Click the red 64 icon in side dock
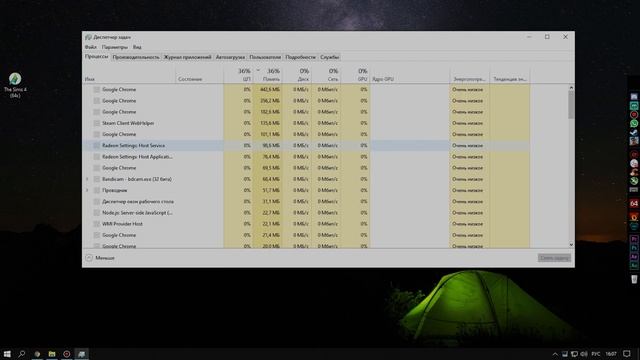This screenshot has width=640, height=360. pyautogui.click(x=634, y=203)
